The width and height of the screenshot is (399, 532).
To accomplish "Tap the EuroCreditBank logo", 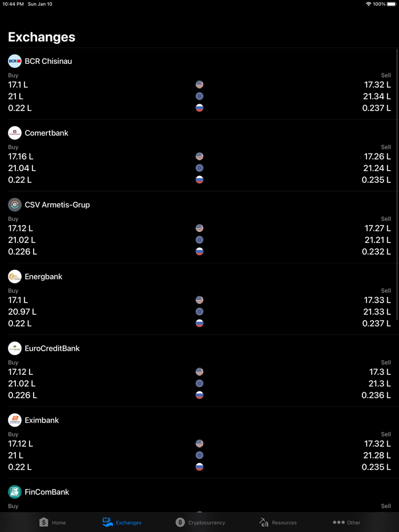I will [14, 348].
